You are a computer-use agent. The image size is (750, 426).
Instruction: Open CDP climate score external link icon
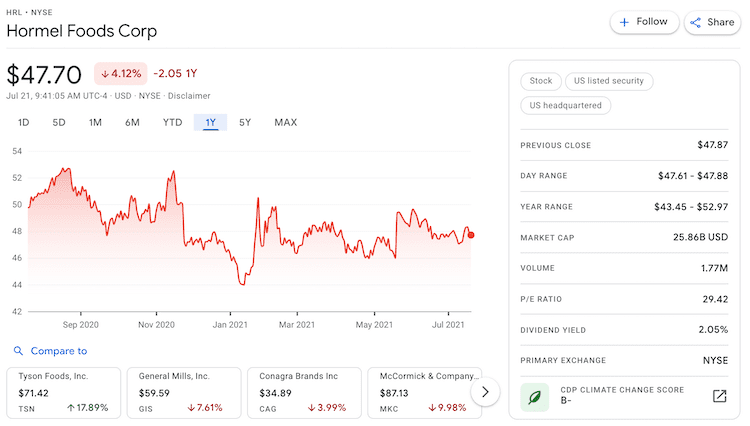719,396
